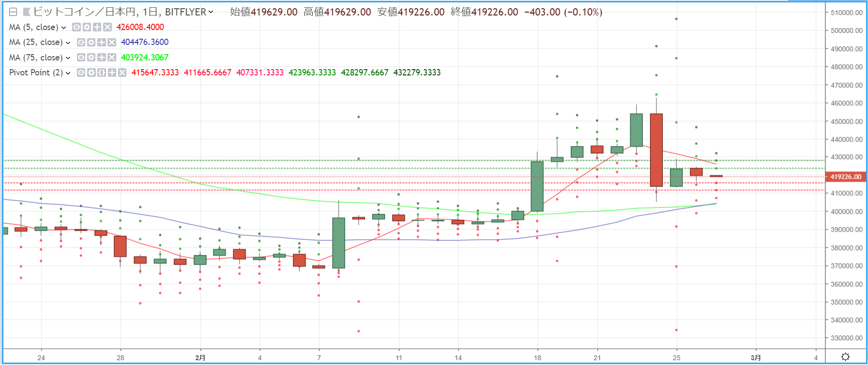Open Pivot Point source code braces icon

(x=101, y=73)
